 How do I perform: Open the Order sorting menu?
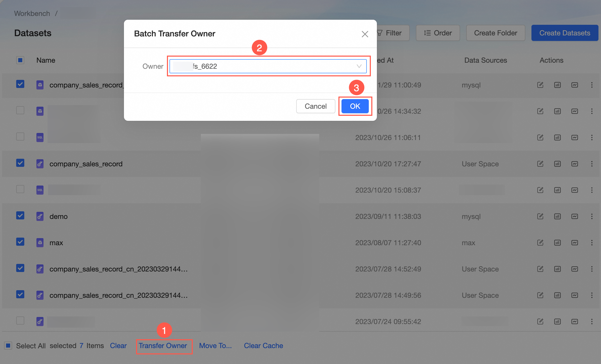[438, 33]
